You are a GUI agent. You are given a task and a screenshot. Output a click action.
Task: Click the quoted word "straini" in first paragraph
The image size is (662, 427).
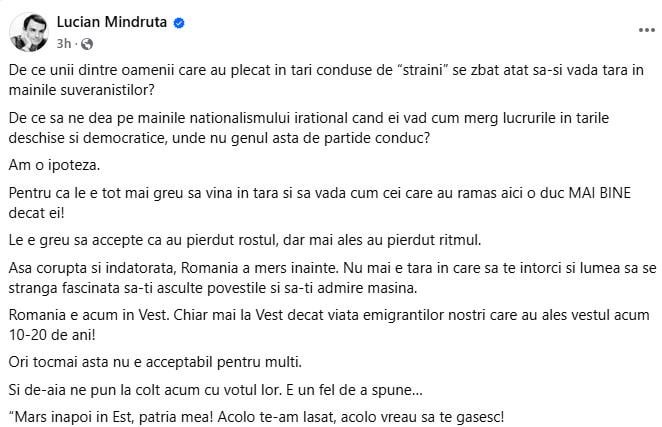tap(422, 70)
